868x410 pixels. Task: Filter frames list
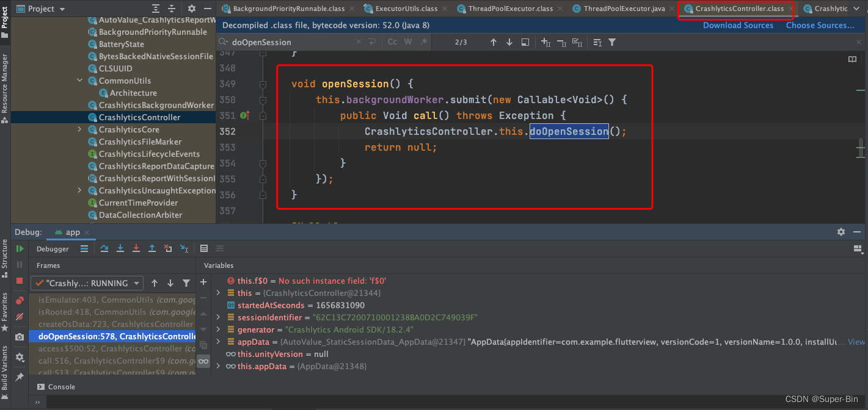click(186, 283)
